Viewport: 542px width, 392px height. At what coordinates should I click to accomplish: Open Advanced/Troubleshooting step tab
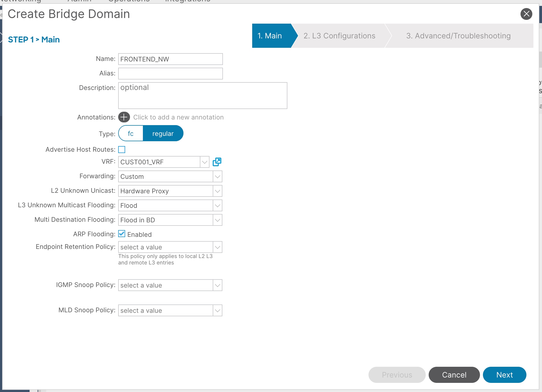458,36
